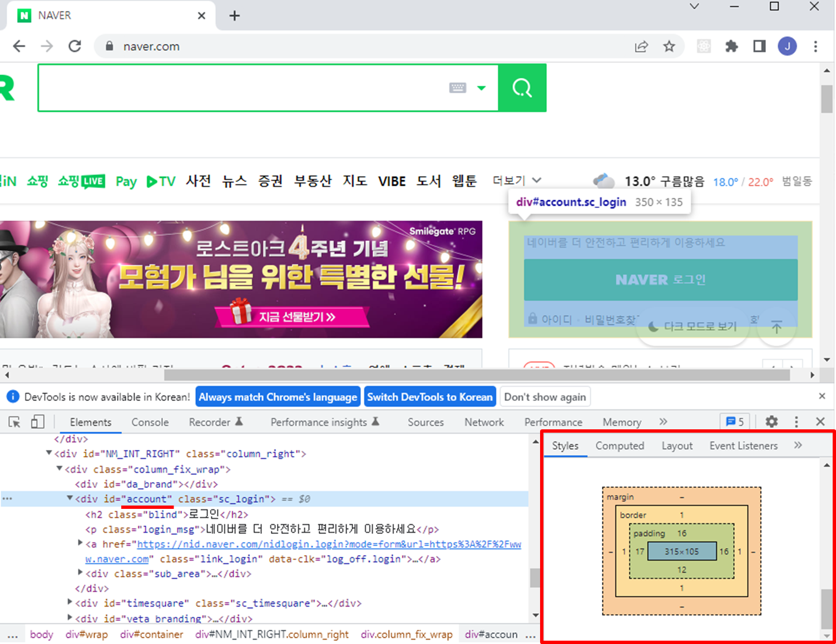
Task: Switch to the Performance insights tab
Action: click(x=325, y=422)
